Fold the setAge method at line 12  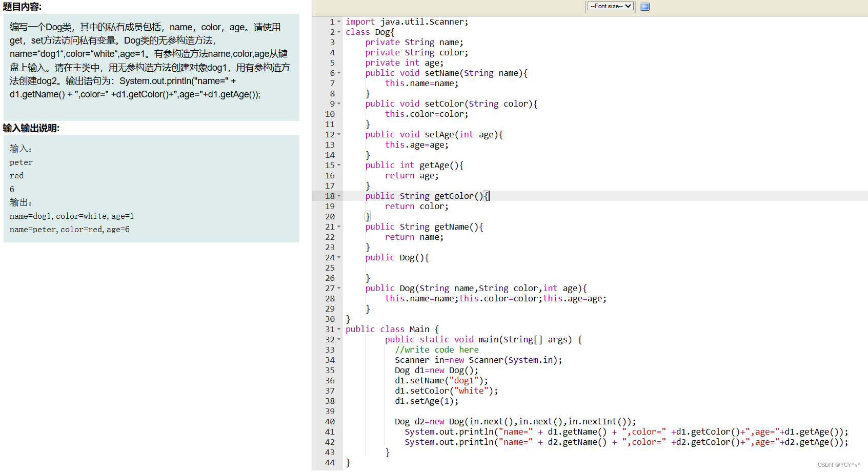pyautogui.click(x=339, y=134)
